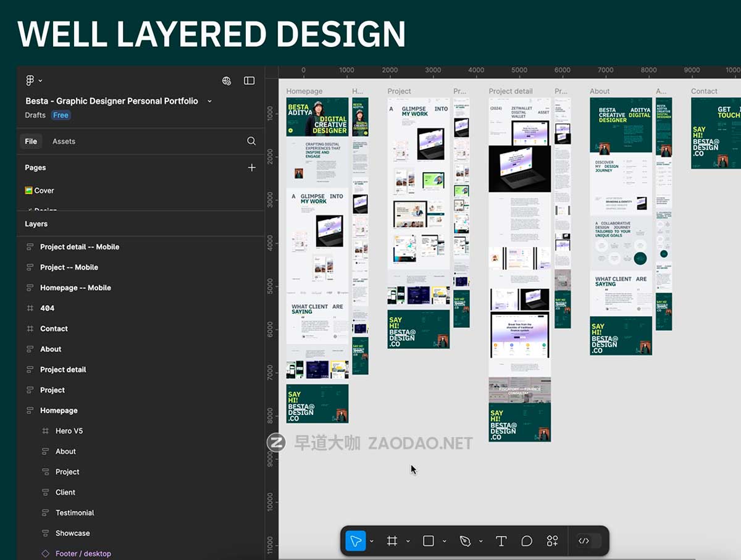Toggle Dev Mode with the code switch
The width and height of the screenshot is (741, 560).
[x=585, y=540]
